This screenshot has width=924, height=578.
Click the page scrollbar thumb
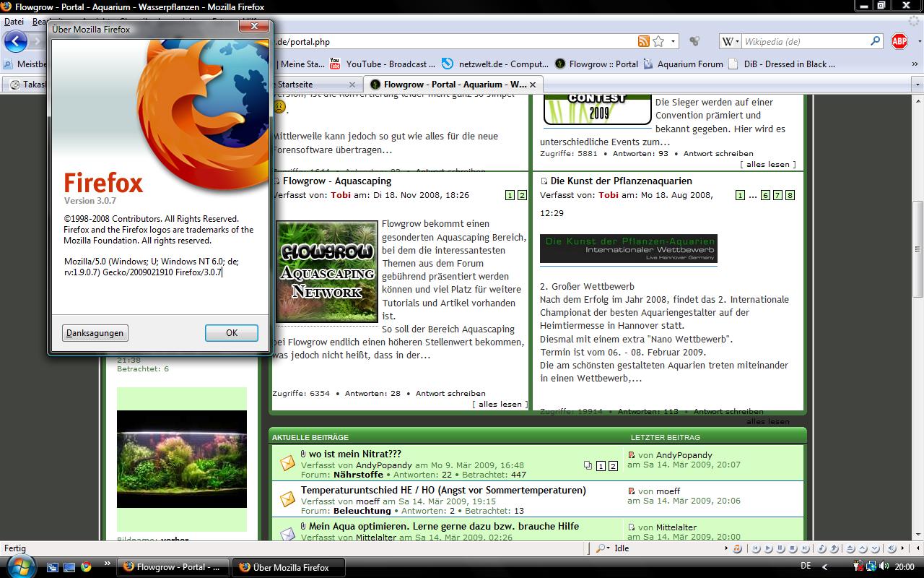[x=918, y=249]
